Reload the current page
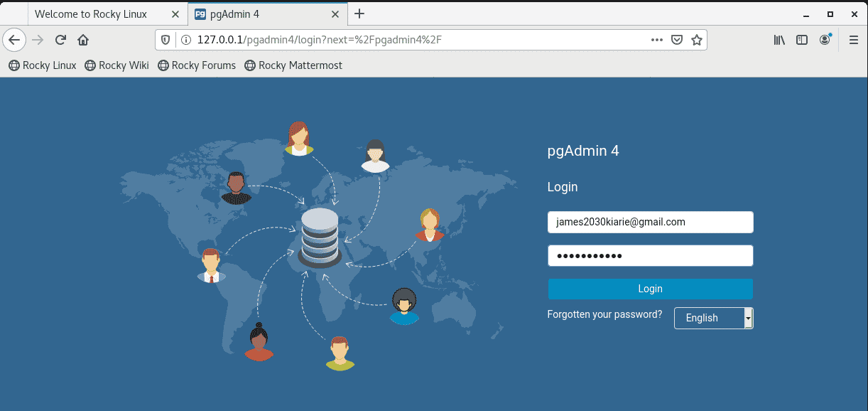 [61, 40]
